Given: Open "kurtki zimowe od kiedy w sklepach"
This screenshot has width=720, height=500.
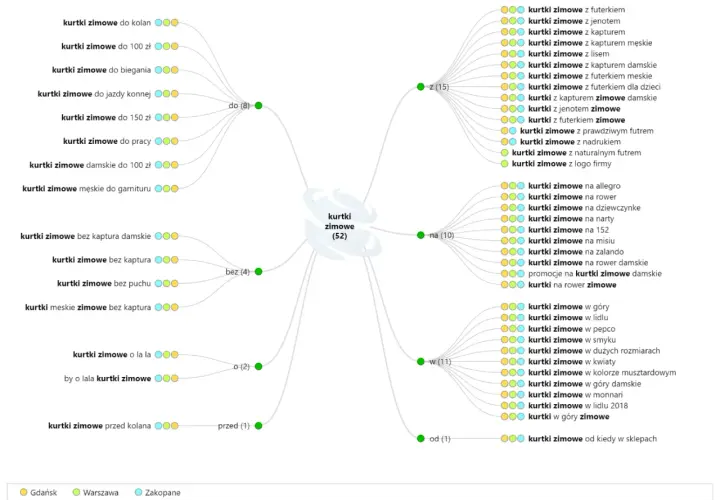Looking at the screenshot, I should 592,439.
